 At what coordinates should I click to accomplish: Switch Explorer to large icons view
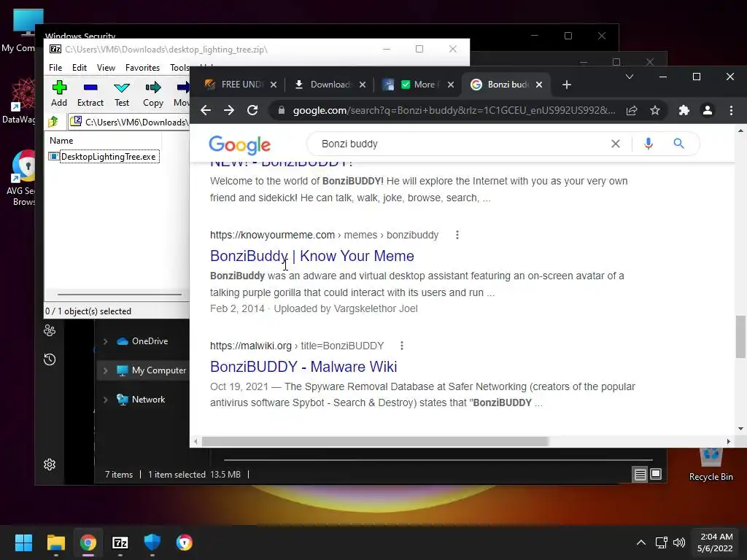point(656,474)
